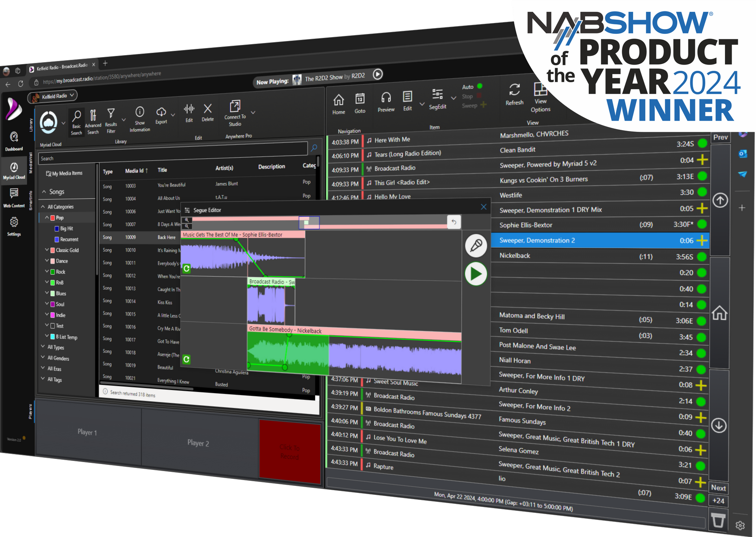The width and height of the screenshot is (756, 537).
Task: Toggle the Classic Gold category checkbox
Action: click(x=53, y=250)
